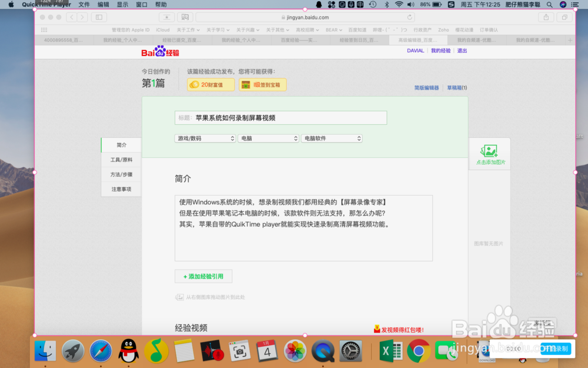Open the 游戏/数码 category dropdown
This screenshot has height=368, width=588.
pyautogui.click(x=205, y=138)
